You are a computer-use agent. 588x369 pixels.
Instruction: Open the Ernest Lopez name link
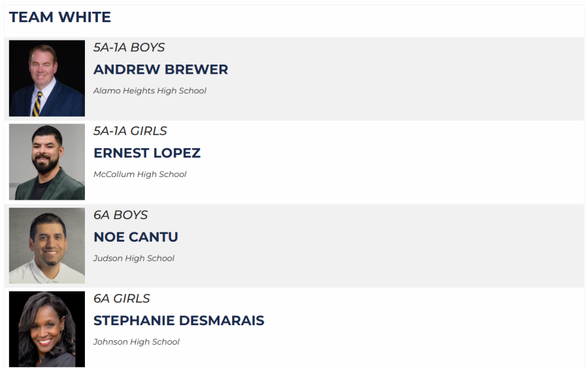coord(147,153)
